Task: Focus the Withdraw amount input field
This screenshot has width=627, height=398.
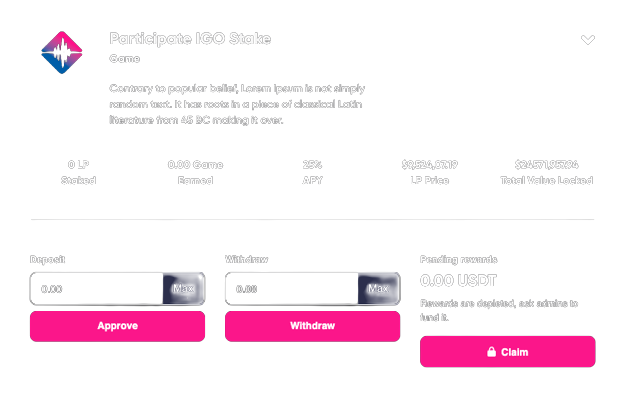Action: [292, 288]
